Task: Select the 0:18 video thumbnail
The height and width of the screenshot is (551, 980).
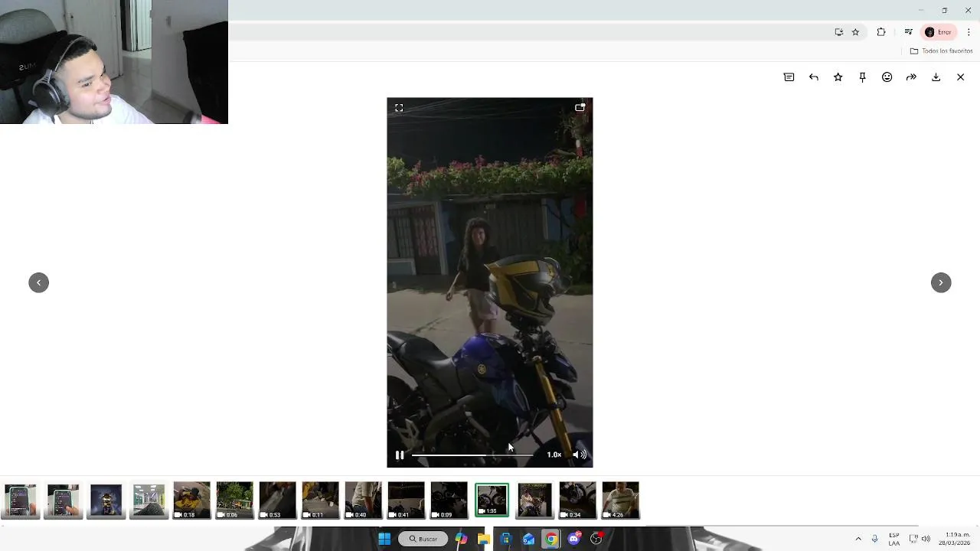Action: tap(191, 500)
